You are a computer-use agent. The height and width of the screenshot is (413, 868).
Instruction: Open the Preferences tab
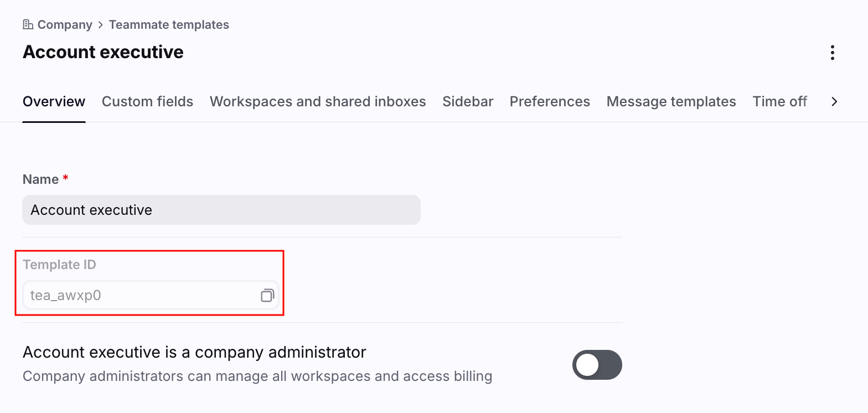coord(550,102)
